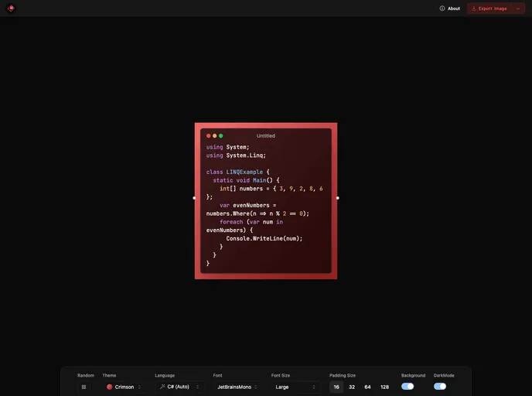Click the Crimson red color swatch
This screenshot has width=532, height=396.
point(109,387)
